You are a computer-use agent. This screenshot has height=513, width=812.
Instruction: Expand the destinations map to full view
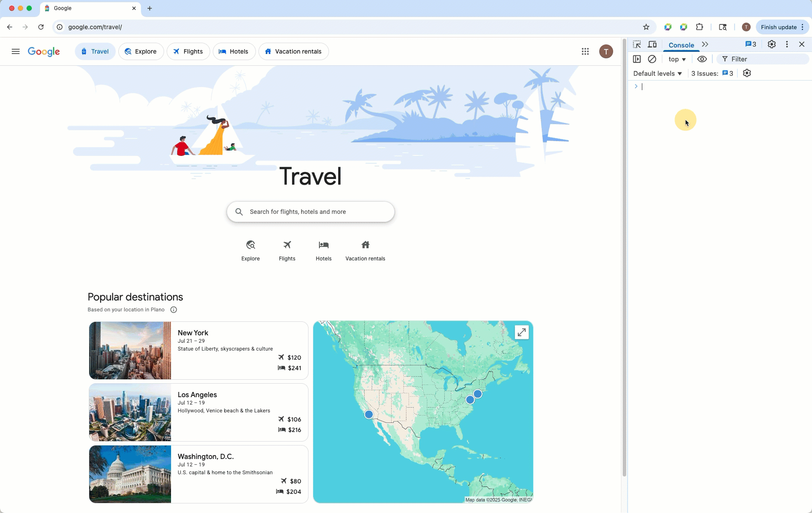point(522,333)
